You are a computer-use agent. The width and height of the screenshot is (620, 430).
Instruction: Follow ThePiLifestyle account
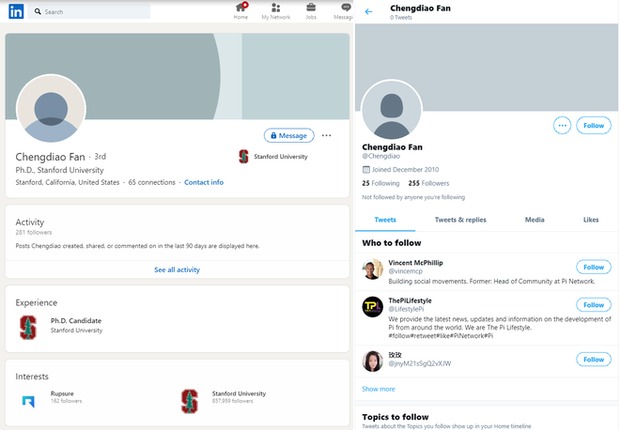593,305
